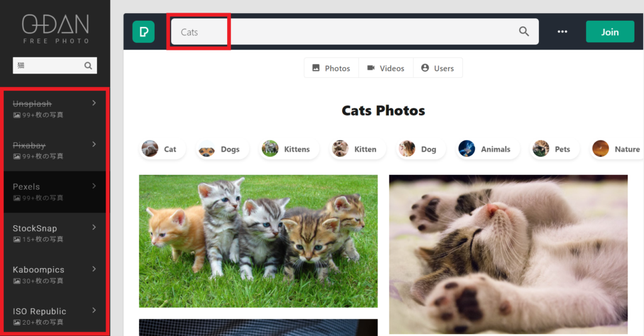Choose the Animals category chip
Image resolution: width=644 pixels, height=336 pixels.
pos(484,149)
